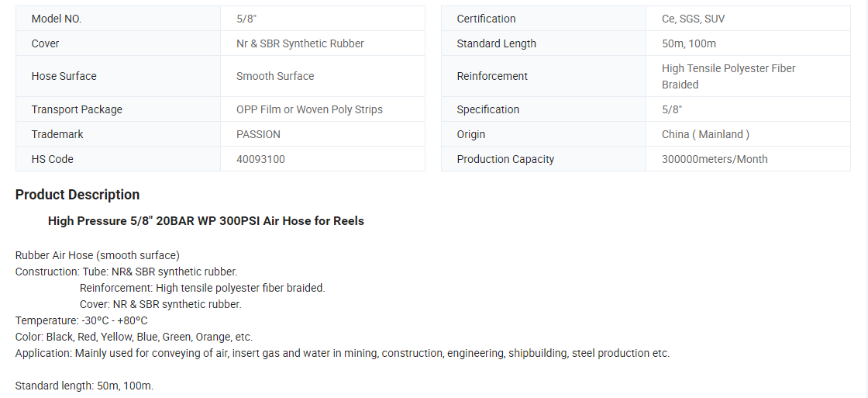
Task: Select the HS Code value 40093100
Action: pyautogui.click(x=260, y=159)
